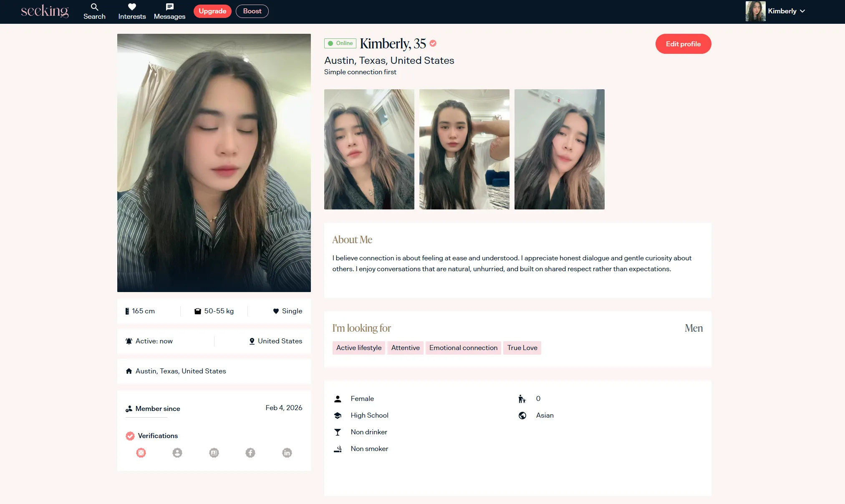Click the ID card verification icon
Viewport: 845px width, 504px height.
coord(214,453)
